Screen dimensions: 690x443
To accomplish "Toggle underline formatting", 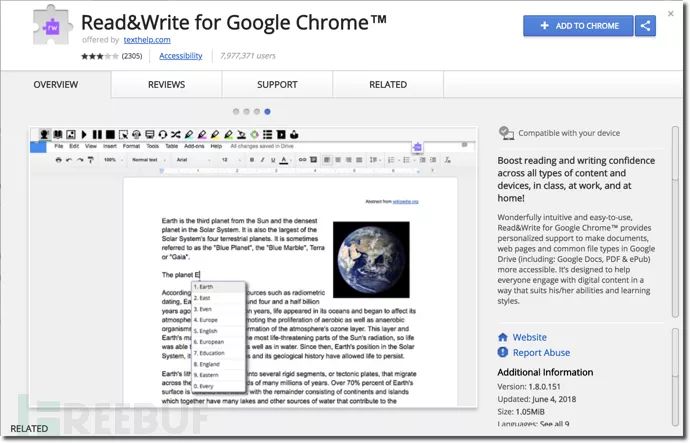I will [273, 160].
